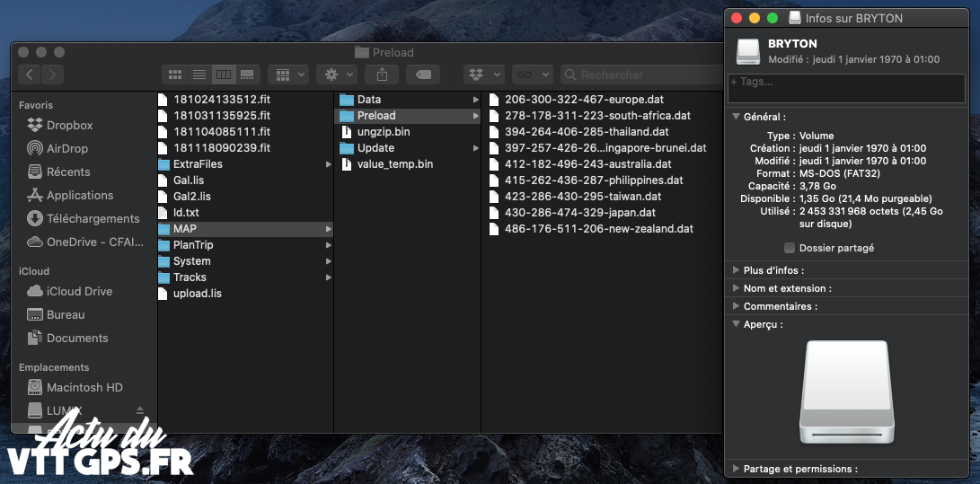Screen dimensions: 980x484
Task: Expand the Commentaires section
Action: coord(736,306)
